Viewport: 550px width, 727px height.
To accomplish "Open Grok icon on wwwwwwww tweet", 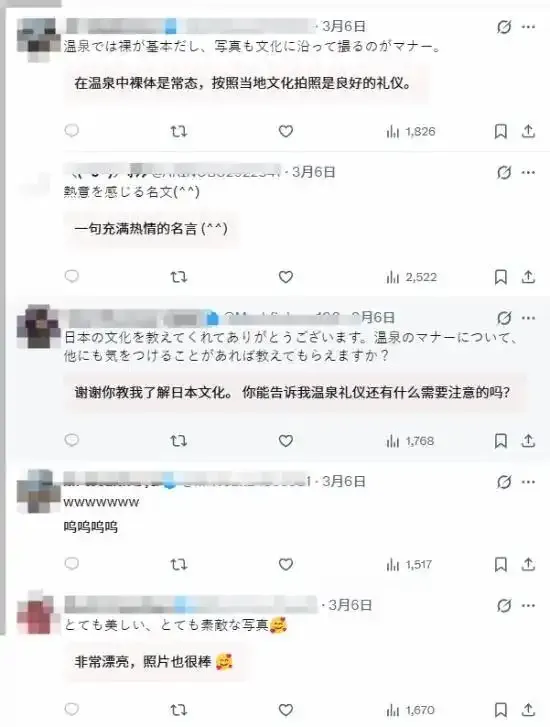I will [504, 483].
